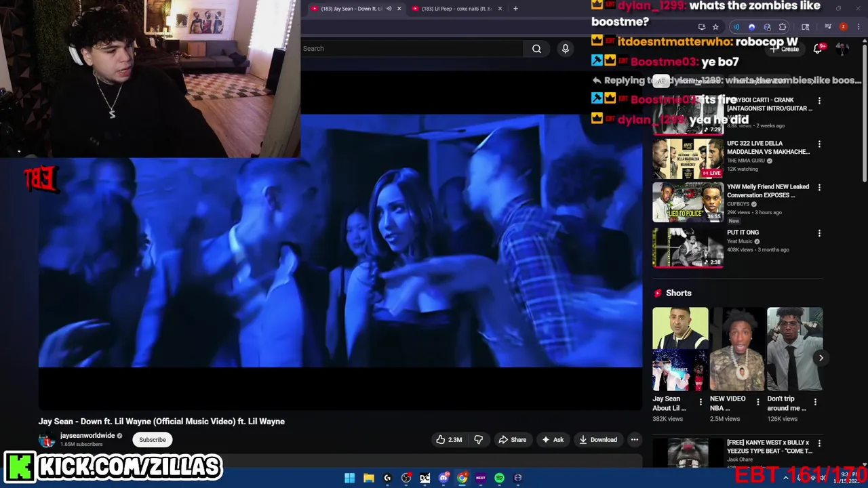Share the Jay Sean Down video
Viewport: 868px width, 488px height.
513,440
